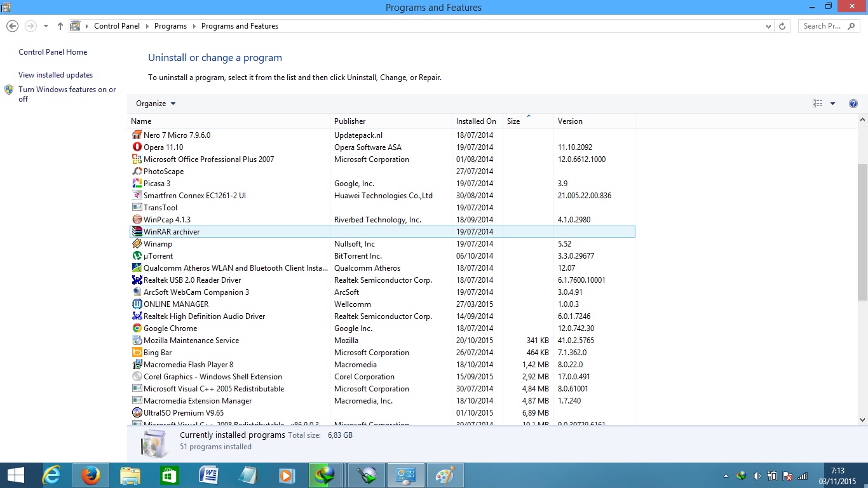Open Microsoft Word from the taskbar
The height and width of the screenshot is (488, 868).
(208, 475)
